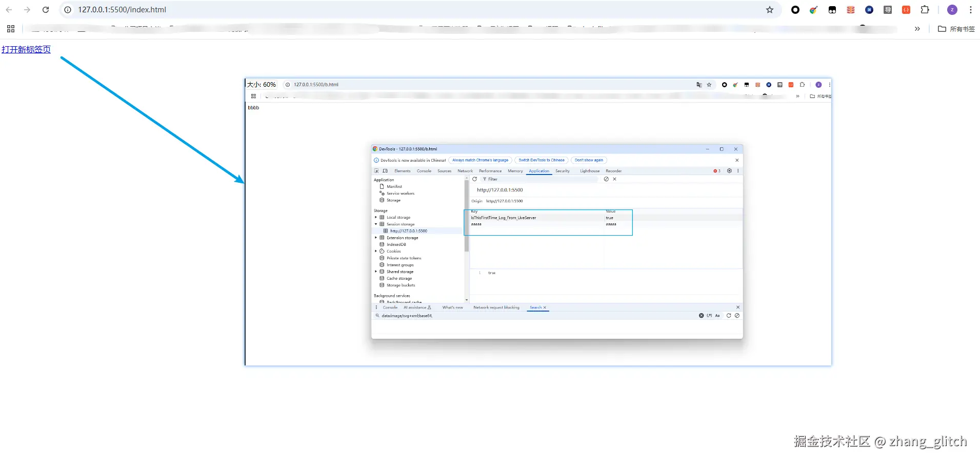
Task: Toggle match case (Aa) in Search
Action: pos(717,316)
